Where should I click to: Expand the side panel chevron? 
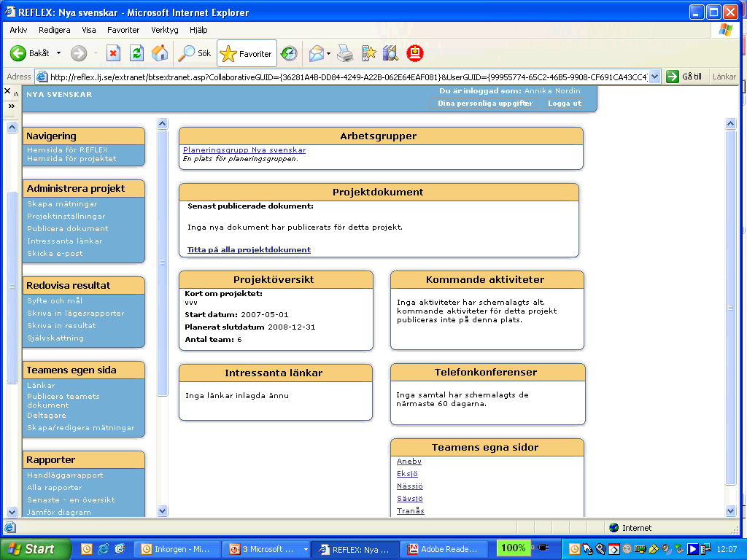point(12,106)
